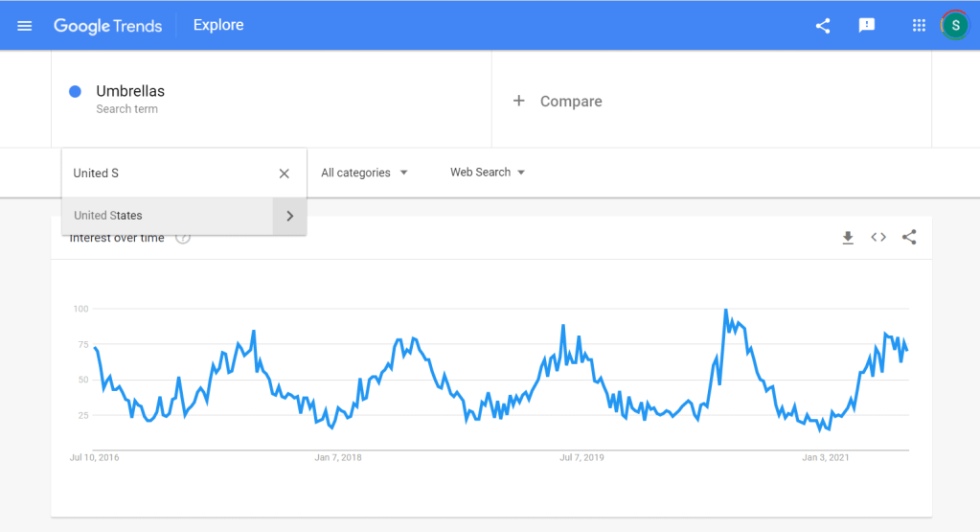The height and width of the screenshot is (532, 980).
Task: Click the Jan 3, 2021 axis label
Action: point(826,457)
